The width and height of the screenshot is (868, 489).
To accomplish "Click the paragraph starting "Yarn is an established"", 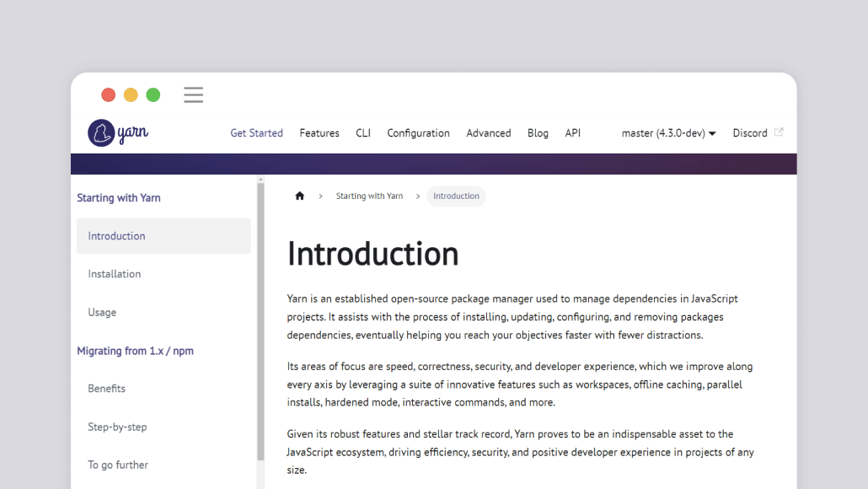I will (x=512, y=317).
